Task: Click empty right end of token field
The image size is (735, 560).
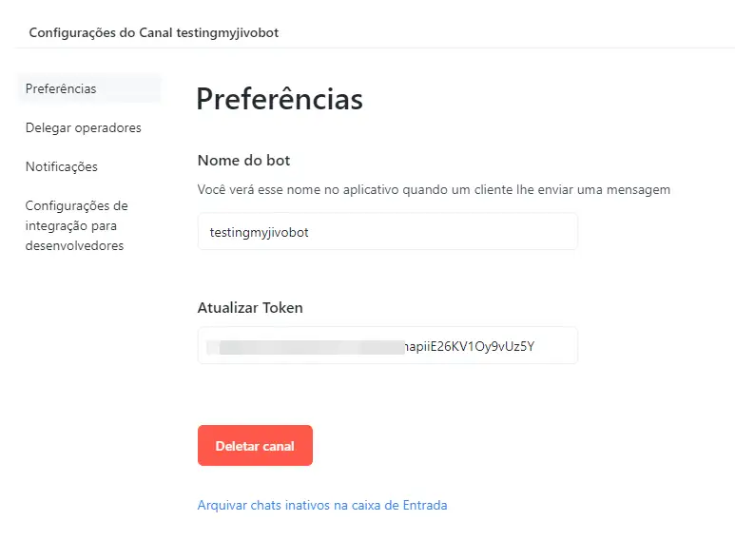Action: point(561,345)
